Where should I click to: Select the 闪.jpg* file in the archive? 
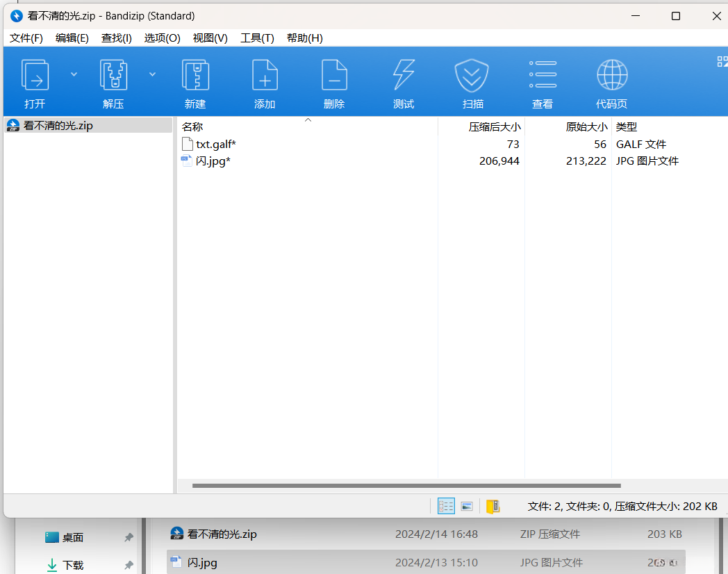213,161
